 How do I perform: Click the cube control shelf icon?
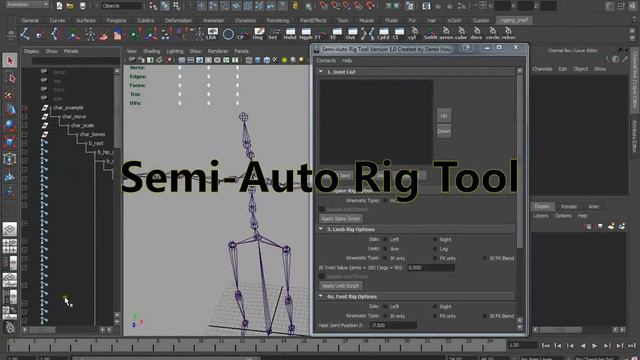pyautogui.click(x=461, y=34)
